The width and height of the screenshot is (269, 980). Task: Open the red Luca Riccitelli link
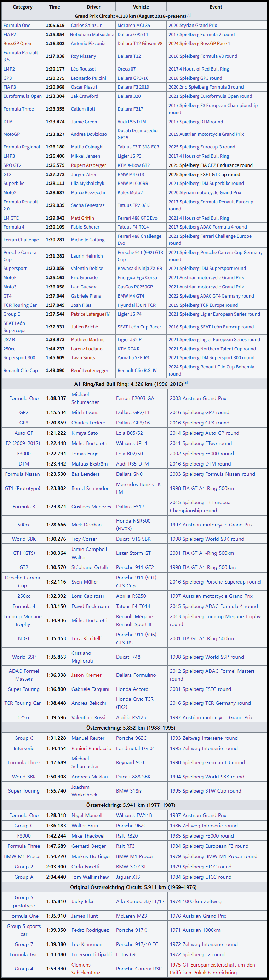87,639
